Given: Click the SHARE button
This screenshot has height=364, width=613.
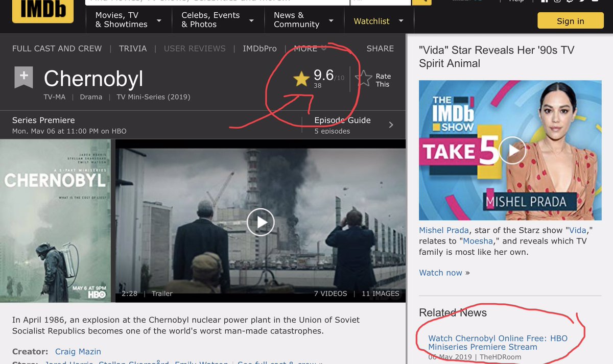Looking at the screenshot, I should point(380,48).
